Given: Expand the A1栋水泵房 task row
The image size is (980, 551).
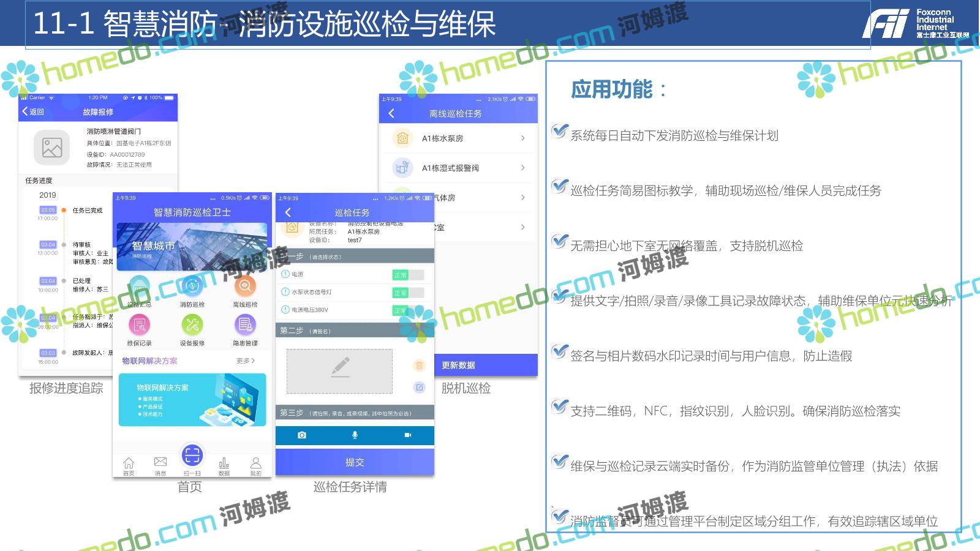Looking at the screenshot, I should pos(458,138).
